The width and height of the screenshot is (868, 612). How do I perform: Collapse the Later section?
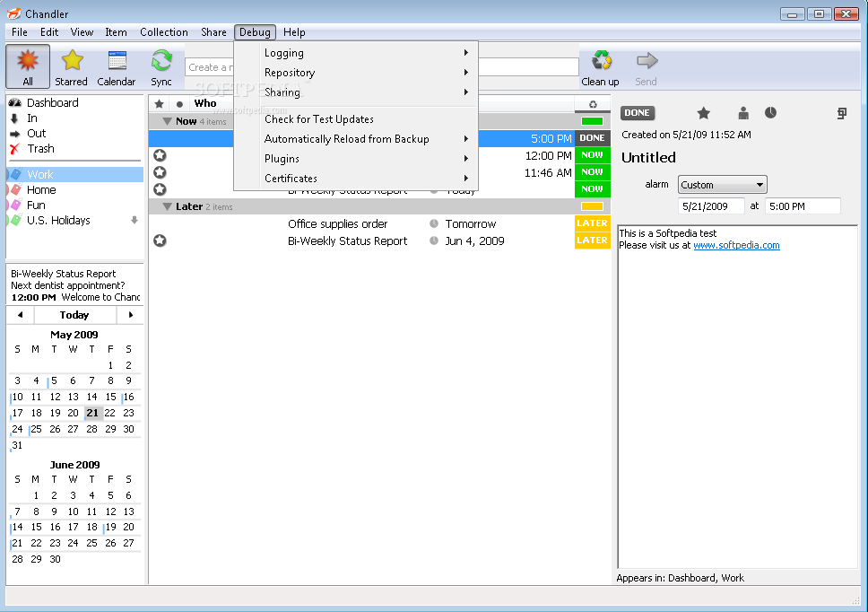[167, 206]
